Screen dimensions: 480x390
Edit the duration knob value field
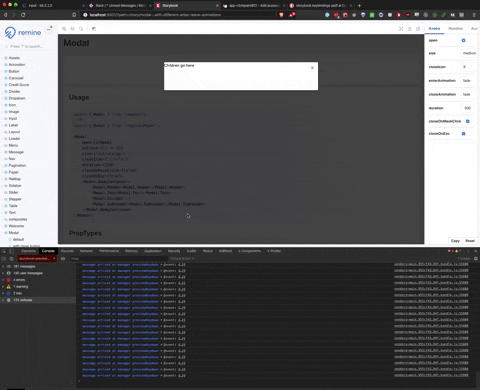point(469,108)
